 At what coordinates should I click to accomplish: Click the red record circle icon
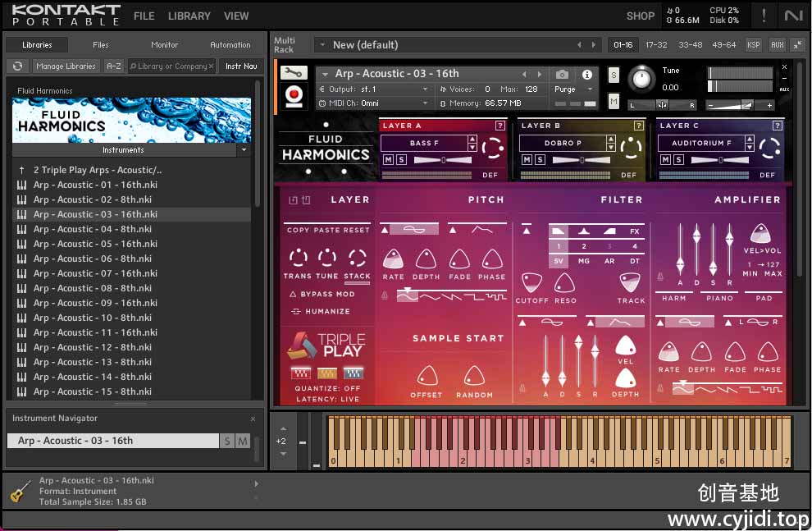[294, 96]
